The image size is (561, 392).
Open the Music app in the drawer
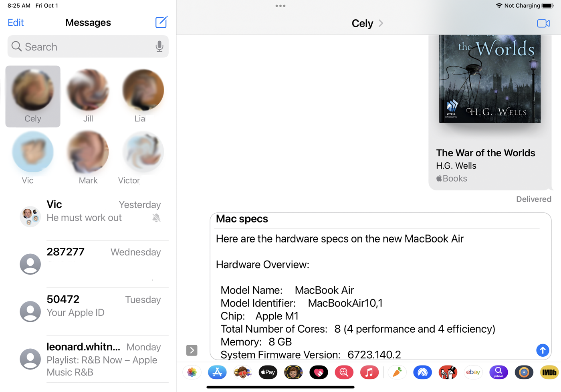coord(369,372)
